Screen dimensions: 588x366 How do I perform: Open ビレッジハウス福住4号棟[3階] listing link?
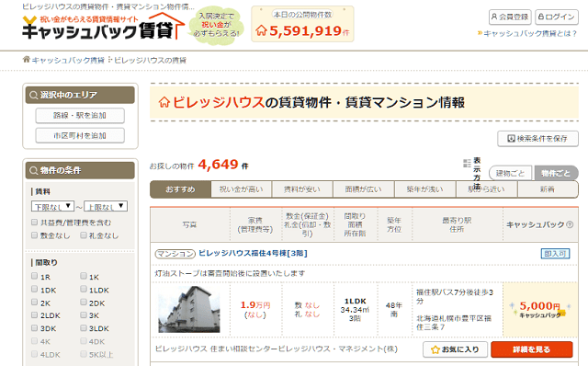pos(253,254)
